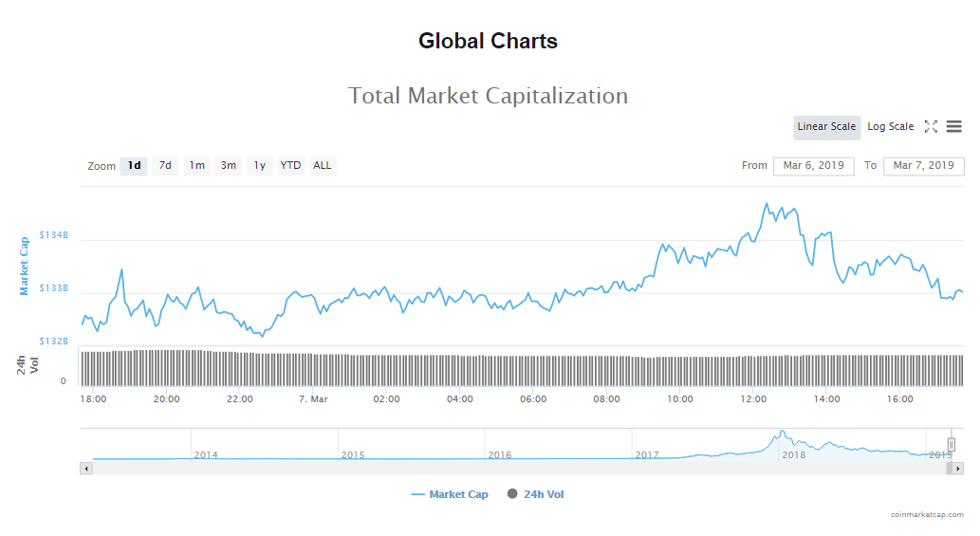Choose the 1y zoom option

coord(259,166)
